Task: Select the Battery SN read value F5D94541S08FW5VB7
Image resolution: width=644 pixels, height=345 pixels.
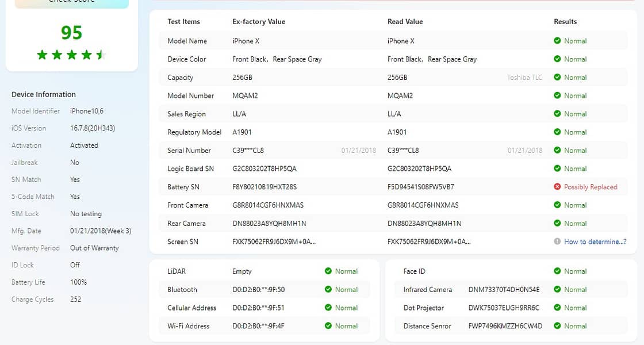Action: tap(420, 187)
